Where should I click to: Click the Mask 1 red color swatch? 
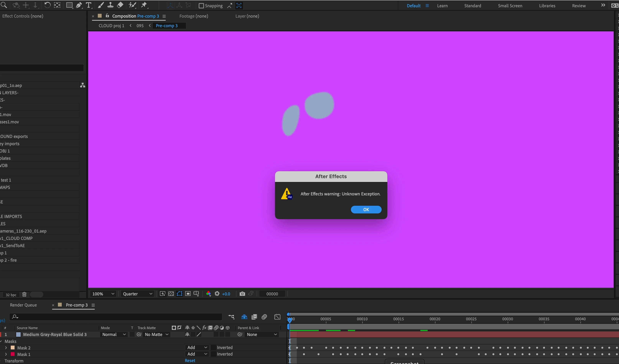pyautogui.click(x=12, y=354)
